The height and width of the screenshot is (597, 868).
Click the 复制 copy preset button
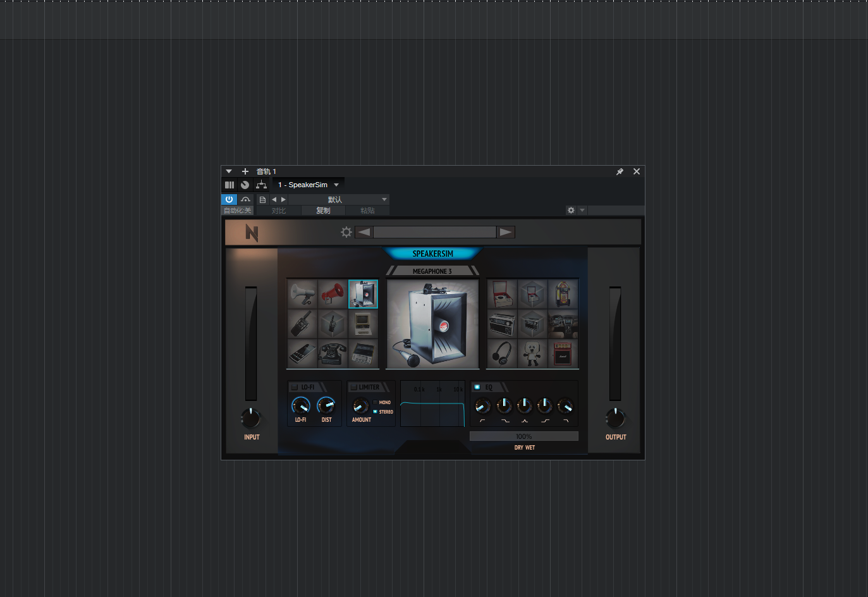click(x=323, y=210)
